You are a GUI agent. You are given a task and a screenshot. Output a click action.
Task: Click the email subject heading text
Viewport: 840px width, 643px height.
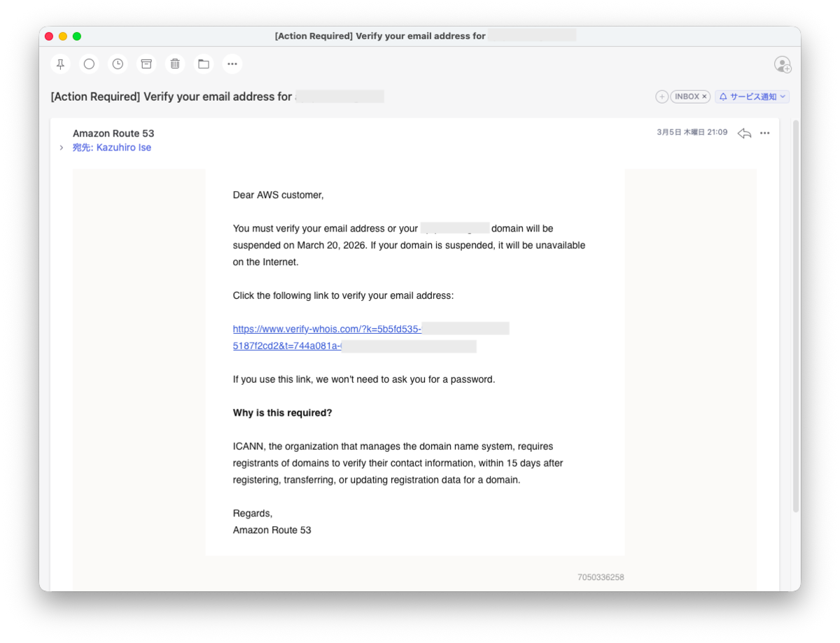click(171, 97)
